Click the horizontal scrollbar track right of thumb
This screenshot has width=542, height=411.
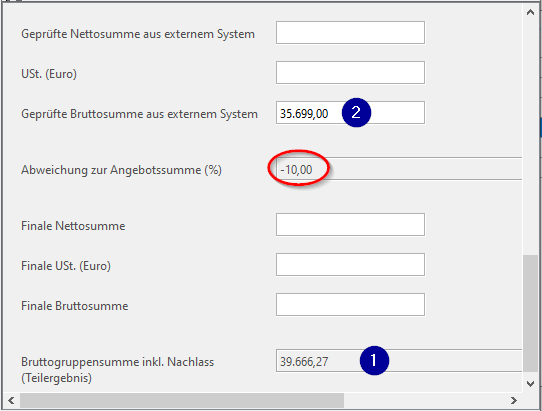point(425,400)
